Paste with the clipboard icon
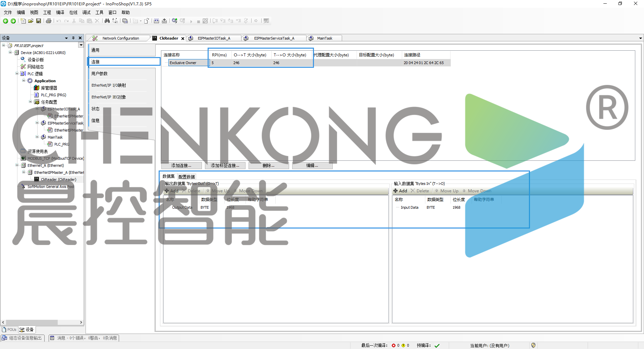The image size is (644, 349). tap(89, 21)
